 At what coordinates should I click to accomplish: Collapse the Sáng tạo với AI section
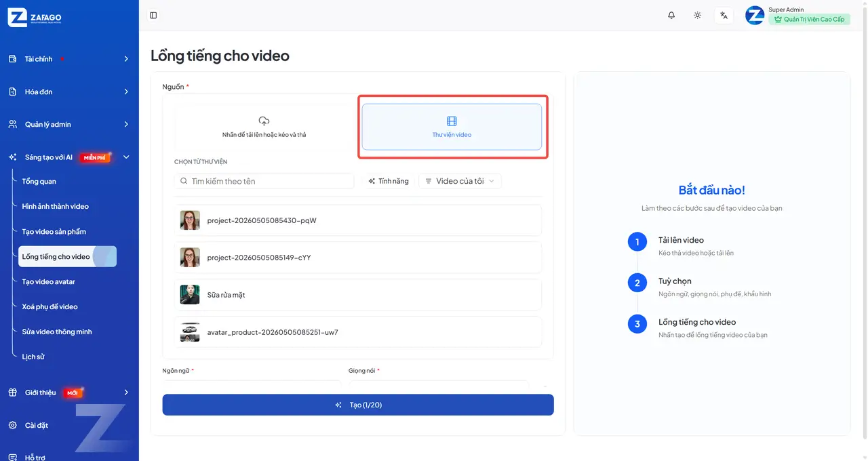tap(126, 157)
